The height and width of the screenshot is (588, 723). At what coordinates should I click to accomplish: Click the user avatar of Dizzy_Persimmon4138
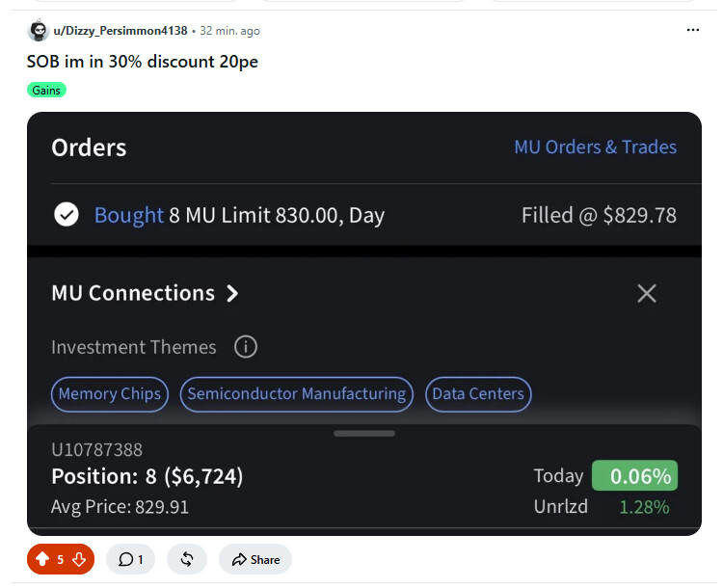[39, 31]
